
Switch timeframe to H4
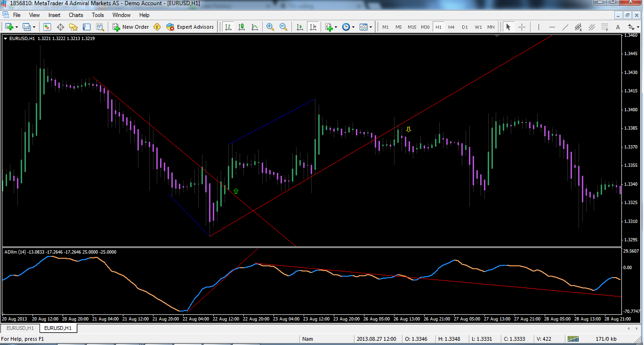[x=451, y=27]
